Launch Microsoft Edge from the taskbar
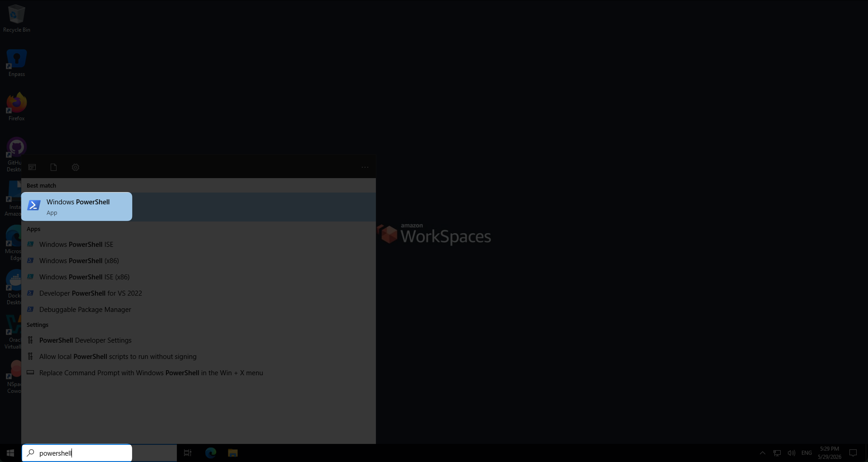 211,453
